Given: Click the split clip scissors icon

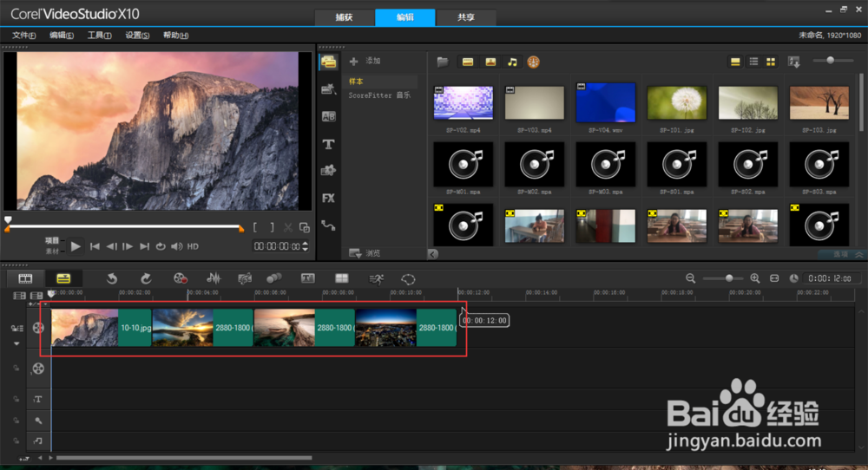Looking at the screenshot, I should click(288, 227).
